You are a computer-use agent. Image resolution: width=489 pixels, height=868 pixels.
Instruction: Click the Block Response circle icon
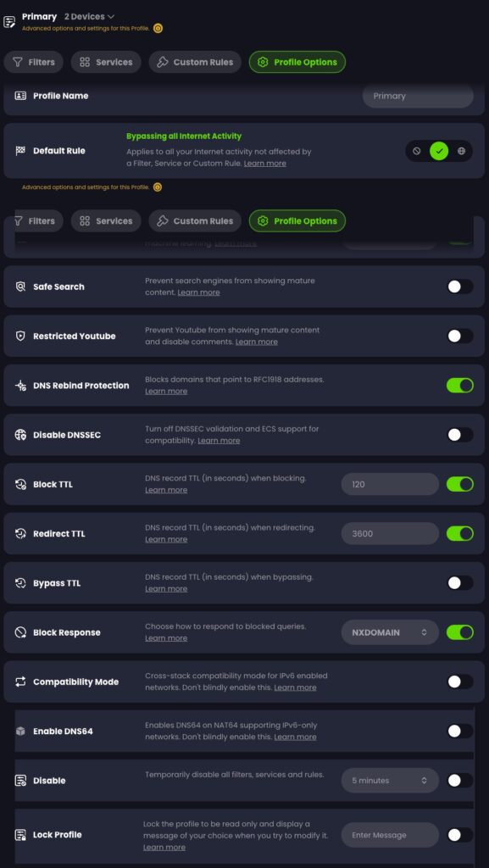click(x=20, y=632)
